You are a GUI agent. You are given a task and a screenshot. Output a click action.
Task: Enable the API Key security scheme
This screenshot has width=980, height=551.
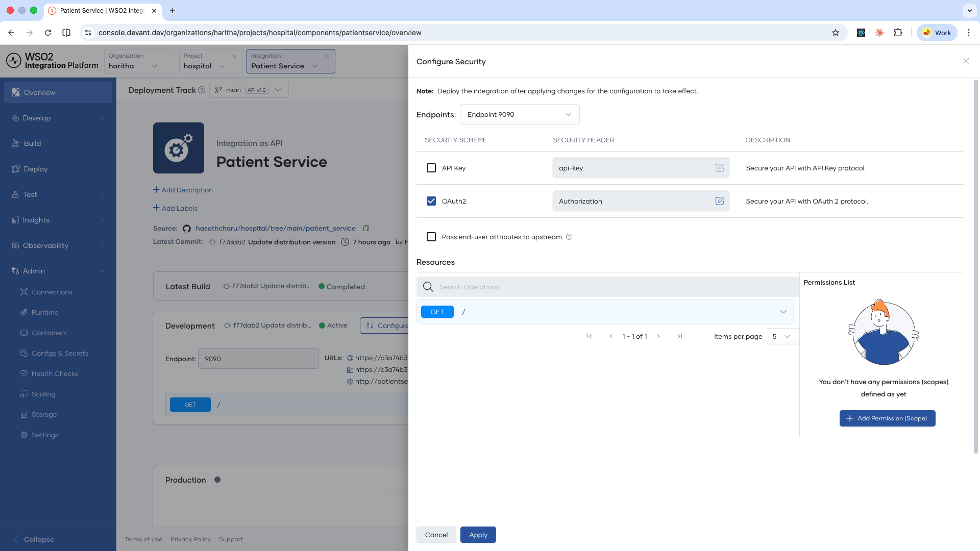tap(431, 168)
